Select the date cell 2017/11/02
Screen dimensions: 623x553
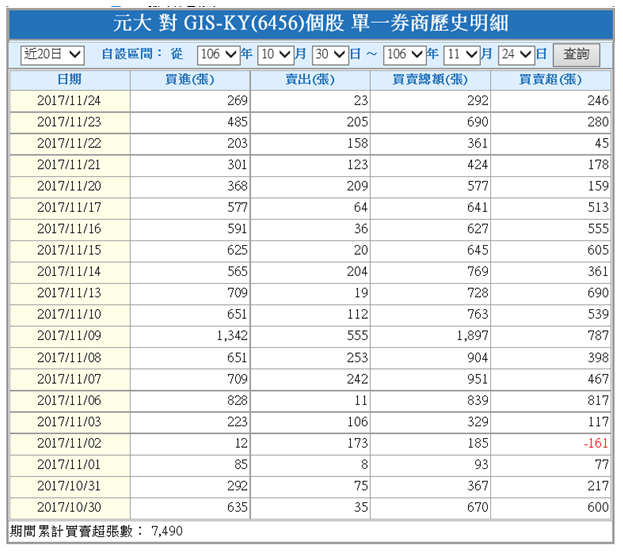tap(70, 444)
